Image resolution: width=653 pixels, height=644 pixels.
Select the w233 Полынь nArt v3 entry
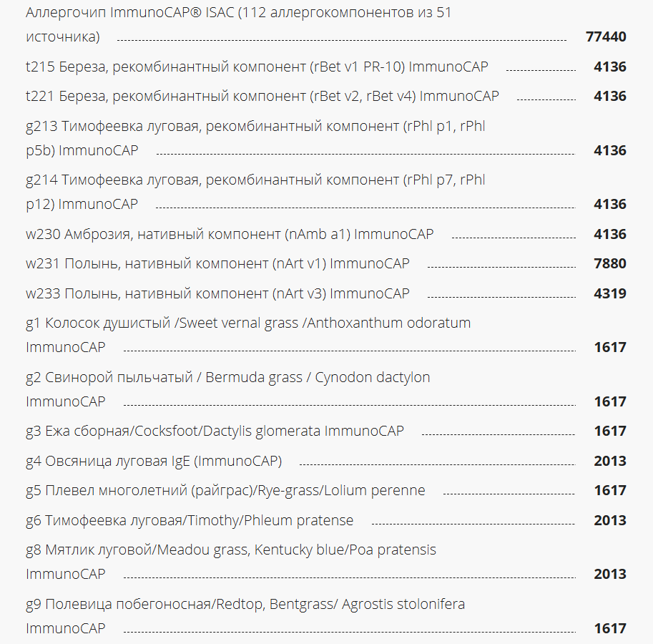(x=217, y=294)
